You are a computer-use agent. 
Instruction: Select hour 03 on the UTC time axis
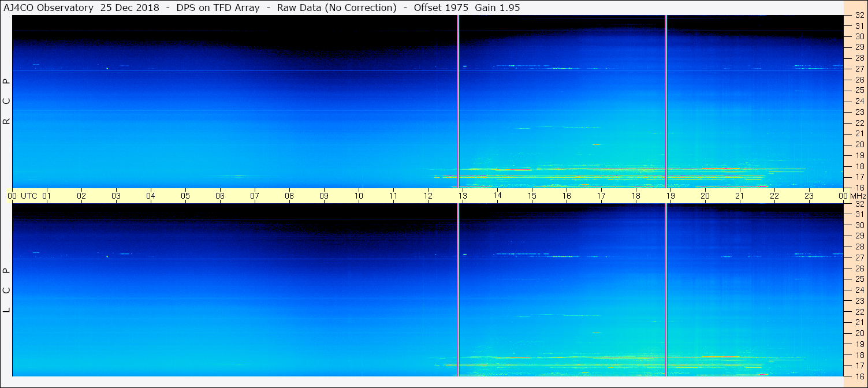[x=116, y=196]
